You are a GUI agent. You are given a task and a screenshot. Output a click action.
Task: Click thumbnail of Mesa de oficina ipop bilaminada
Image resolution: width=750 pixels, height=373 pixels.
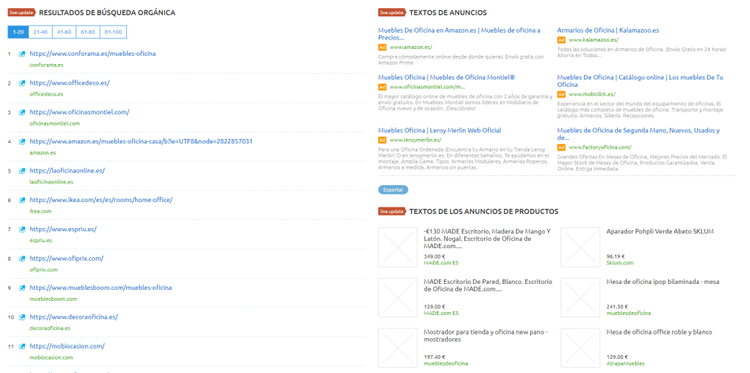(x=580, y=297)
